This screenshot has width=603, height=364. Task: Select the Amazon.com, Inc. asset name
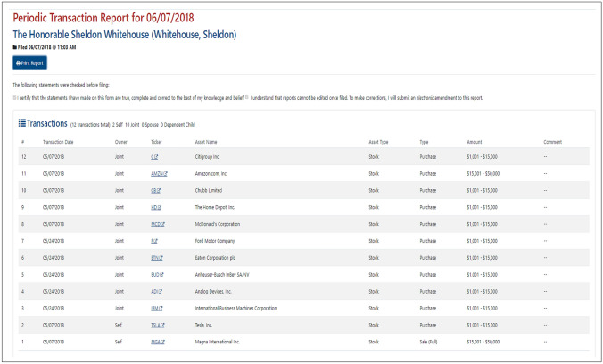coord(211,174)
